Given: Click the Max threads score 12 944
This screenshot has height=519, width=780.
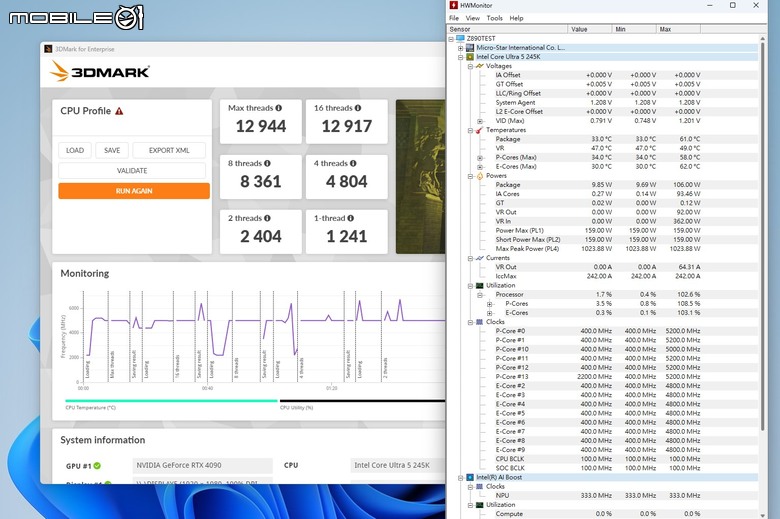Looking at the screenshot, I should (x=261, y=126).
